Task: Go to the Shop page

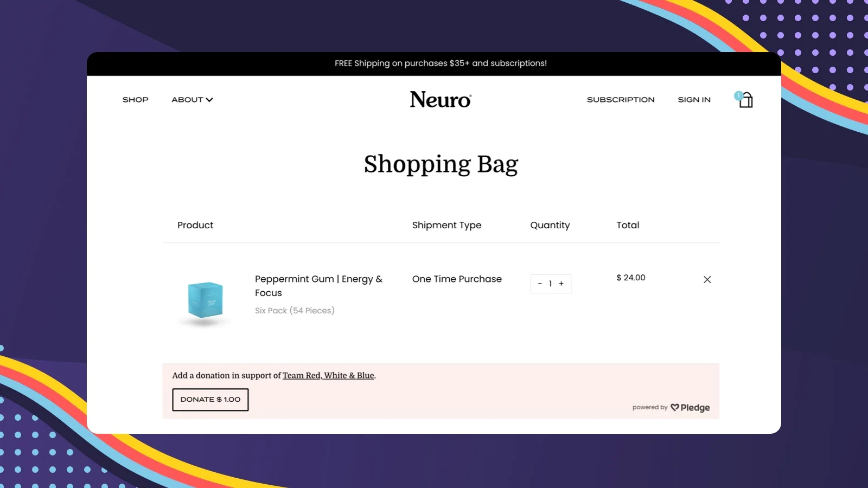Action: [x=136, y=100]
